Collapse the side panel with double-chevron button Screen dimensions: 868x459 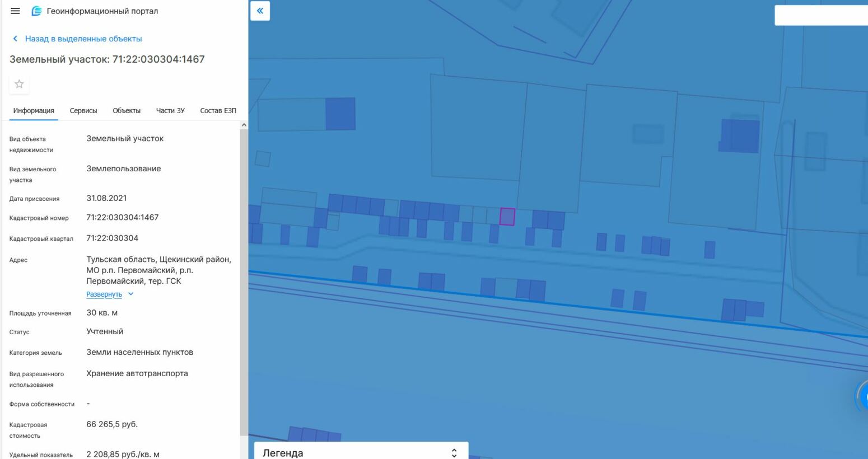click(260, 11)
